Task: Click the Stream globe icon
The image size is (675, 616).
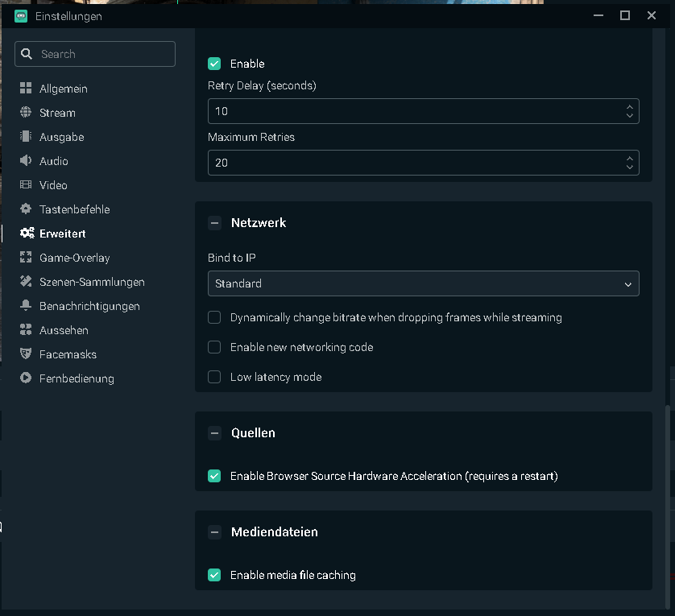Action: (26, 113)
